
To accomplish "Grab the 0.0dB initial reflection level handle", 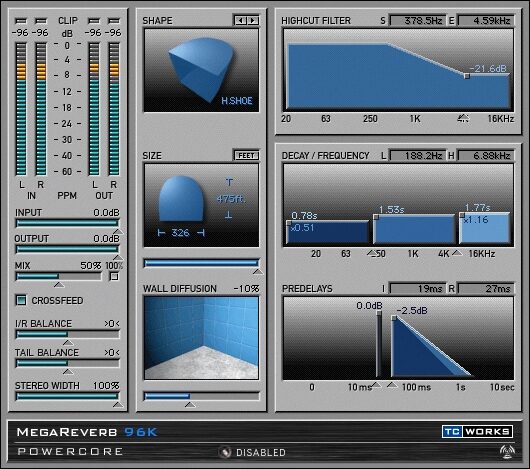I will (x=379, y=313).
